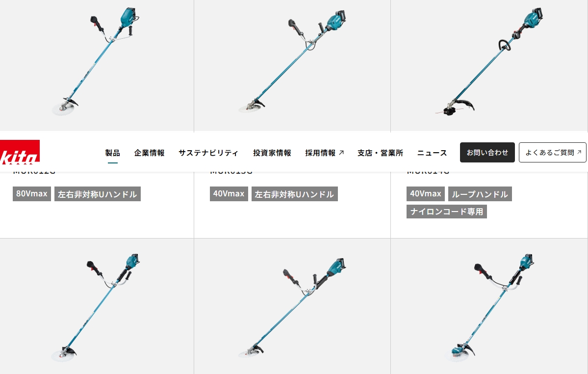Click the Makita logo
The height and width of the screenshot is (374, 588).
pos(20,152)
